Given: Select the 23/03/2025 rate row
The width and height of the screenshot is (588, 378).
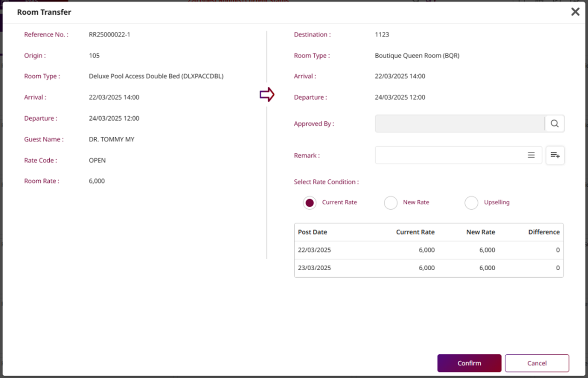Looking at the screenshot, I should point(428,268).
